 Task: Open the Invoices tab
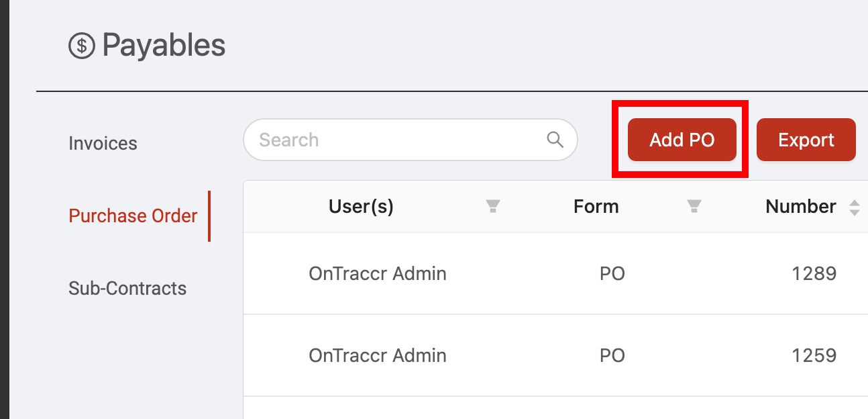point(103,143)
